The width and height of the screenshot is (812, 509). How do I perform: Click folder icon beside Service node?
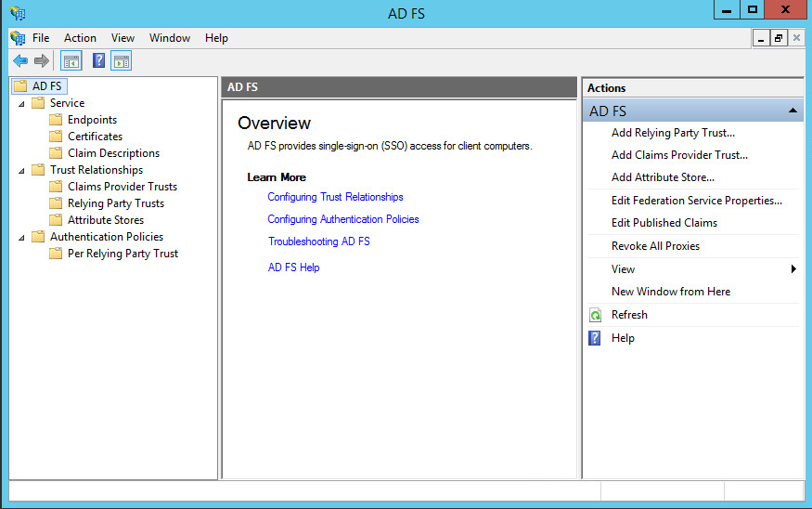coord(38,102)
